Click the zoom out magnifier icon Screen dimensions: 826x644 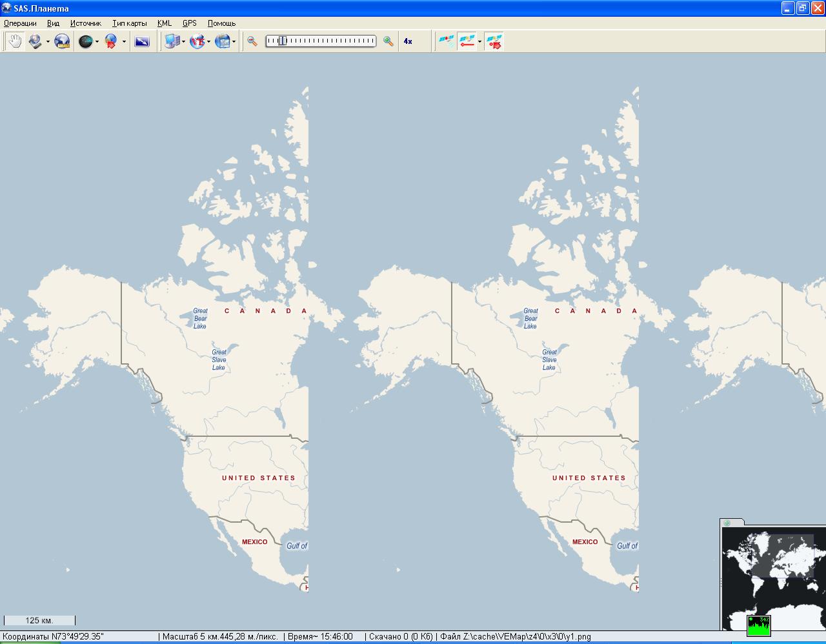[x=252, y=41]
